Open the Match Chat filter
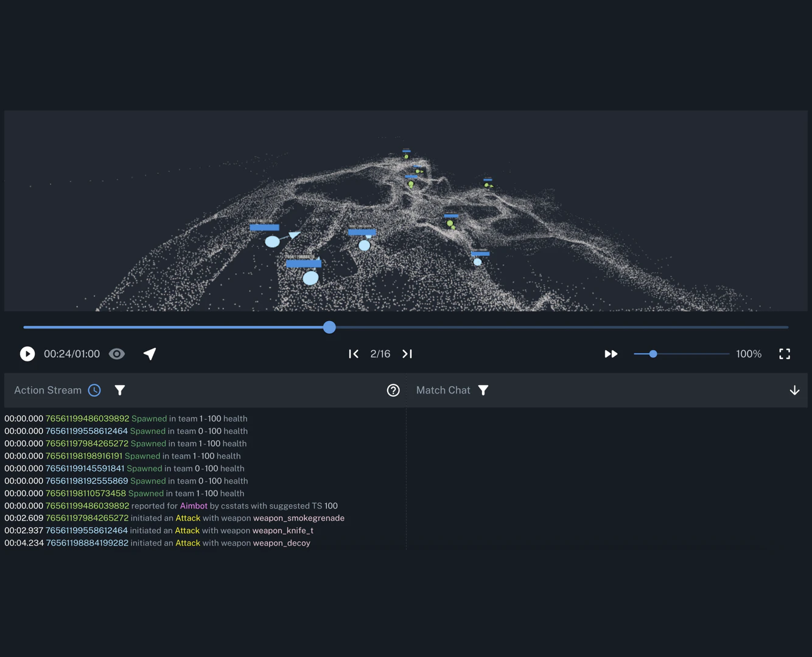This screenshot has width=812, height=657. (483, 390)
